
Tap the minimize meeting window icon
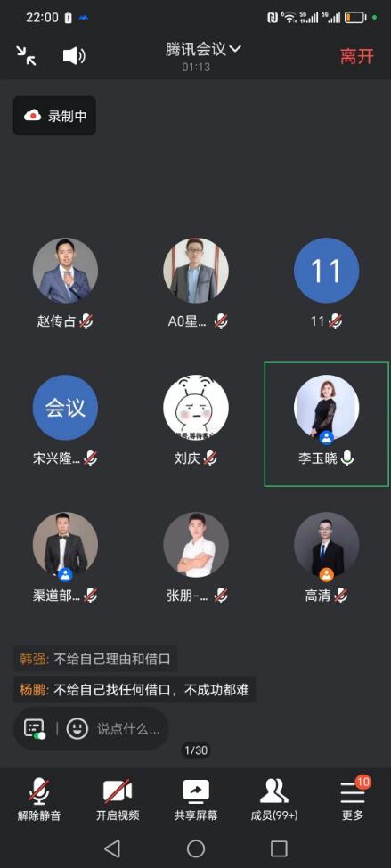click(x=26, y=55)
